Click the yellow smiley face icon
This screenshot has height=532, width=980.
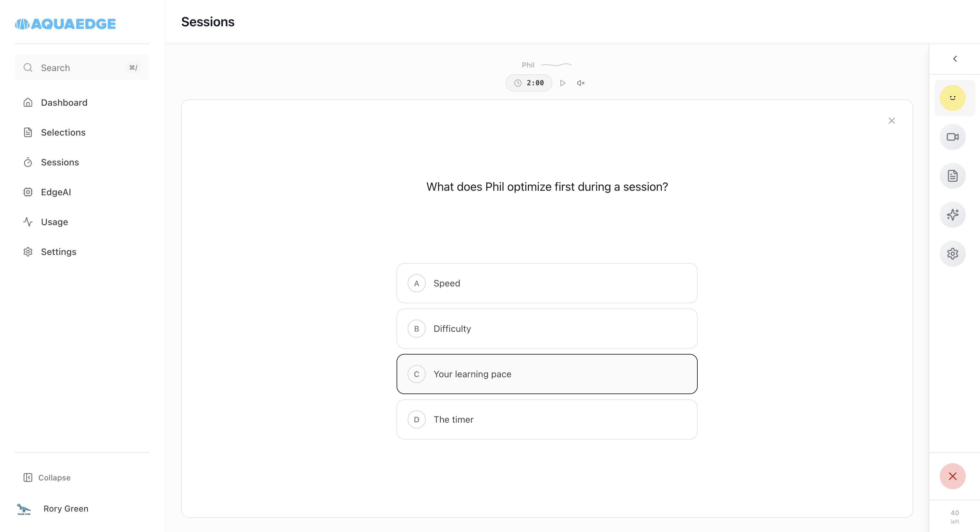[952, 98]
